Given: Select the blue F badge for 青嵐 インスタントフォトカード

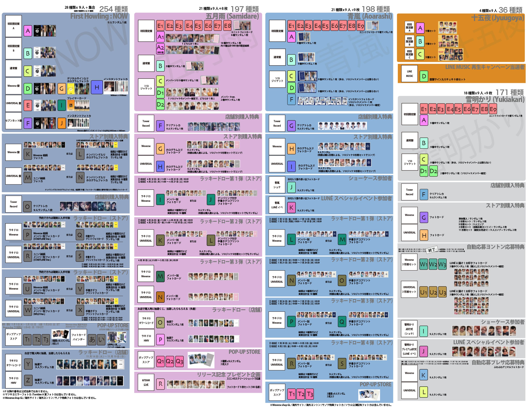Looking at the screenshot, I should pyautogui.click(x=291, y=99).
